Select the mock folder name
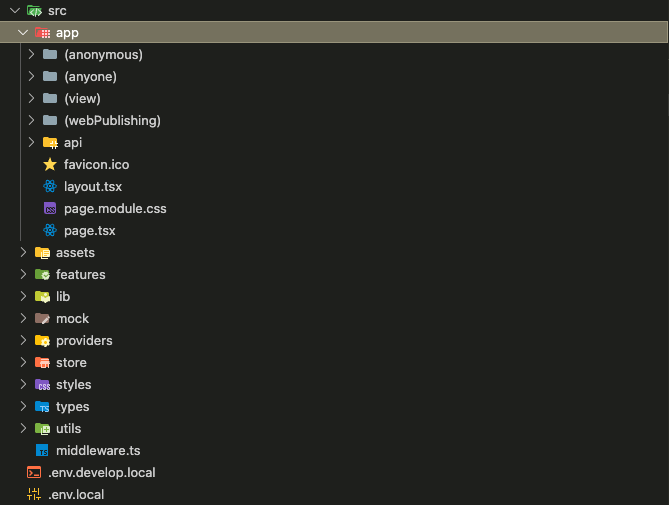669x505 pixels. 72,318
